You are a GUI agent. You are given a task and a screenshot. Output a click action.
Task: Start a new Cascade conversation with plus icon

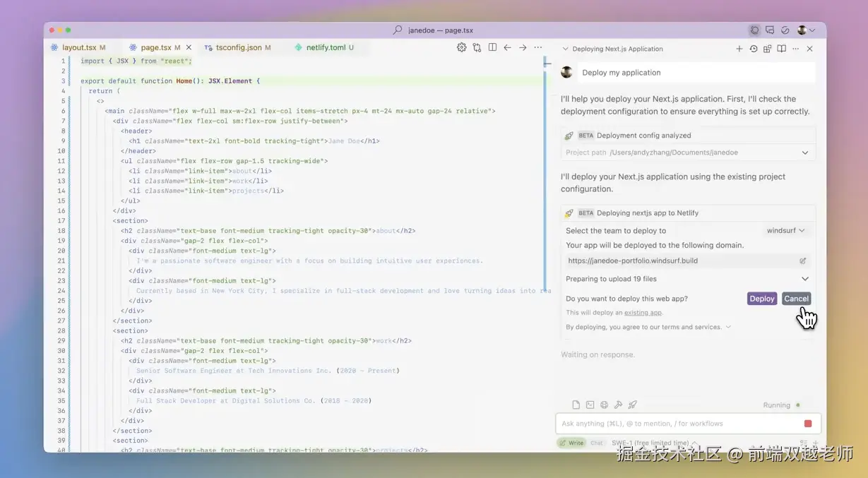click(739, 49)
